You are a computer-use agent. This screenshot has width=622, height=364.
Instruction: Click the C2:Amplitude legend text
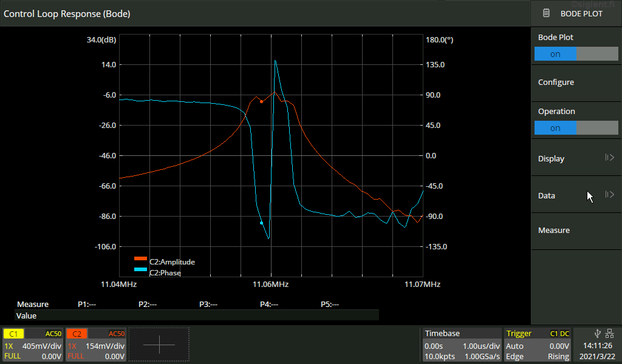[x=172, y=262]
